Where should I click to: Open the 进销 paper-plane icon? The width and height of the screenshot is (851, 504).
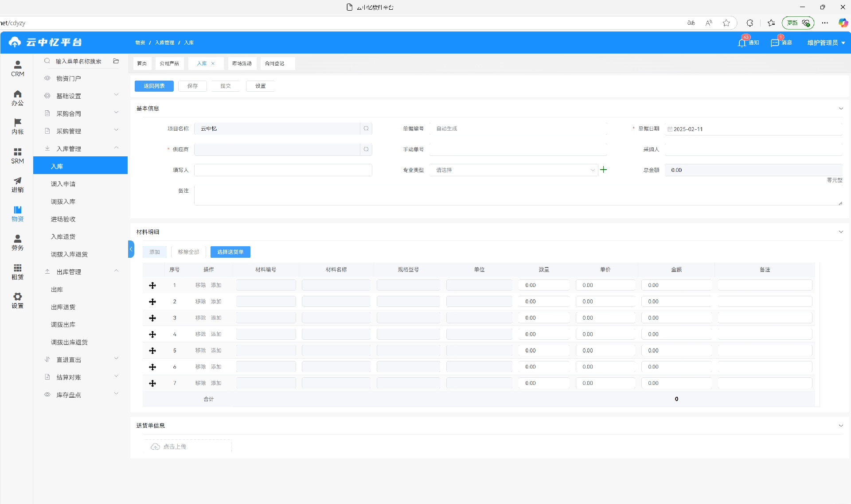18,181
